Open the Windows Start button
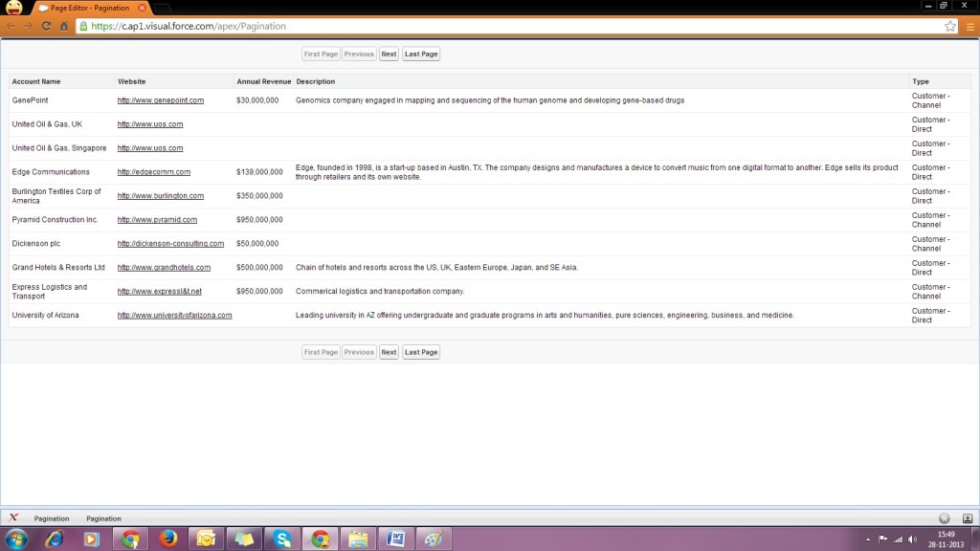This screenshot has width=980, height=551. [x=15, y=539]
